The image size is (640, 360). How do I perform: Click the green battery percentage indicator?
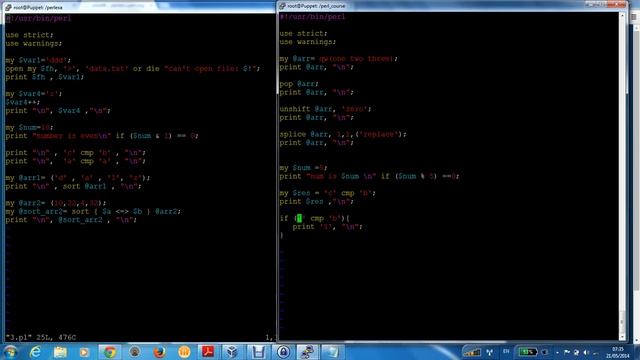tap(528, 352)
